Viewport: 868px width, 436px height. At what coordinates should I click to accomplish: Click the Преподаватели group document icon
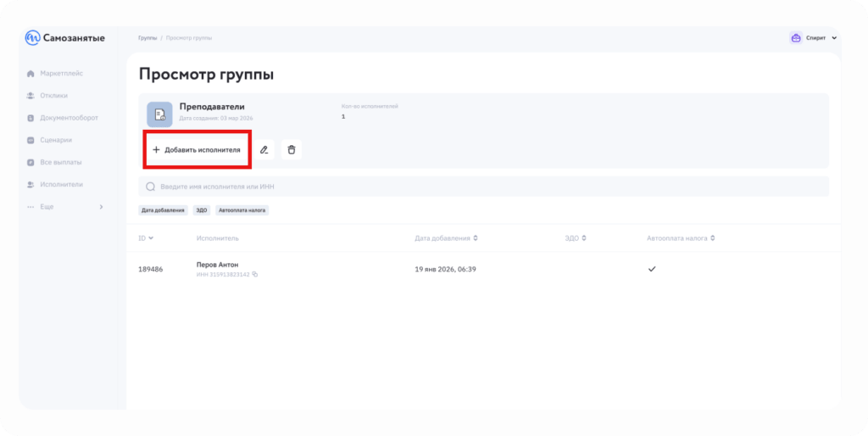tap(159, 115)
